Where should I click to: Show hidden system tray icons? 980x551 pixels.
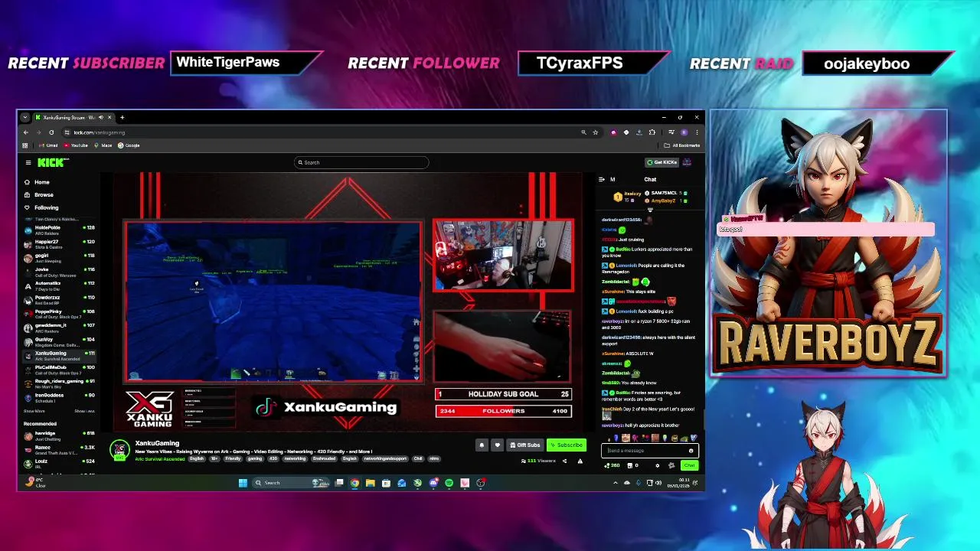pos(615,483)
